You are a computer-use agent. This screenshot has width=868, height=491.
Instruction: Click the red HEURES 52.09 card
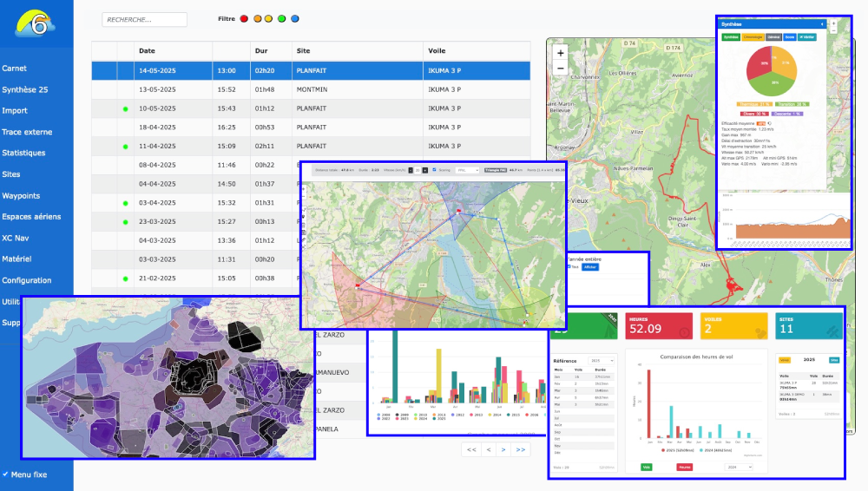659,326
